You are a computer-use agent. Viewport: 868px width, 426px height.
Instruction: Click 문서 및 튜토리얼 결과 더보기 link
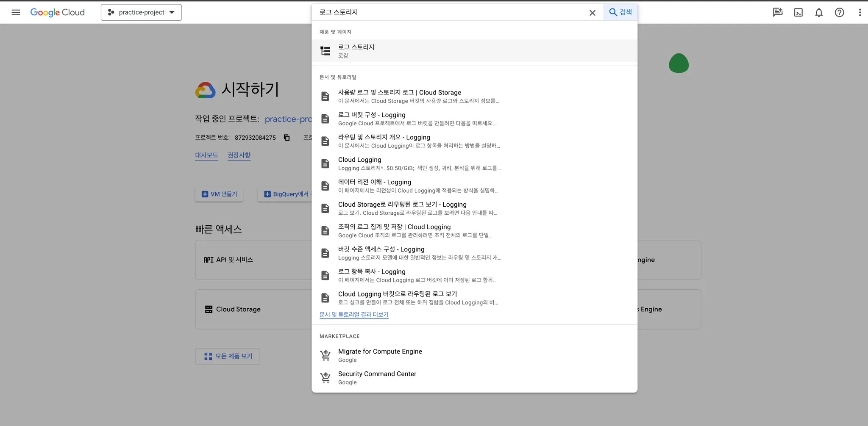(x=354, y=315)
